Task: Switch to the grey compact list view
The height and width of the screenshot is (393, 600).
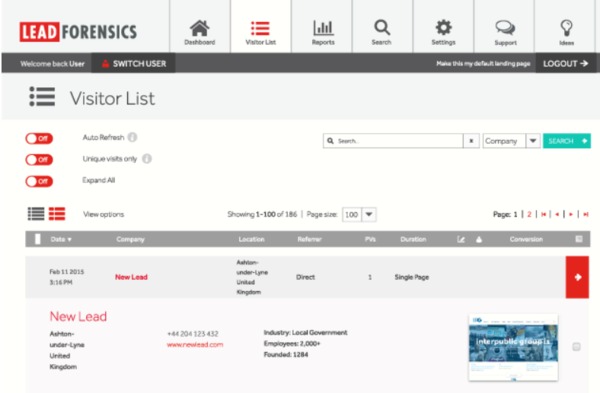Action: (36, 214)
